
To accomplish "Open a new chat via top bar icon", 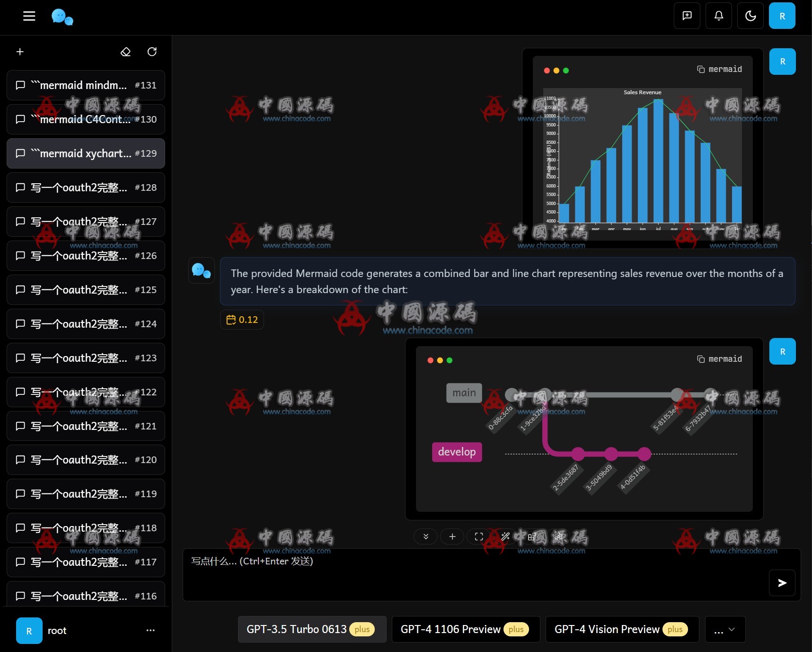I will (687, 16).
